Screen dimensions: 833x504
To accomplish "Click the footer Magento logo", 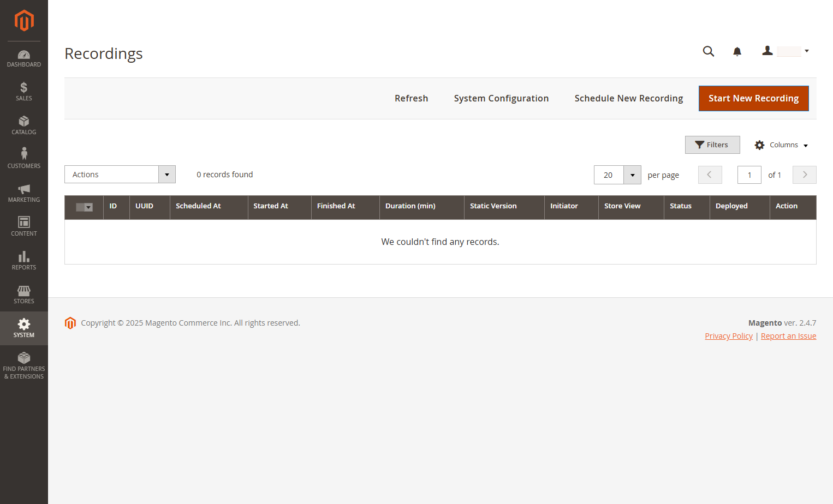I will pos(70,323).
